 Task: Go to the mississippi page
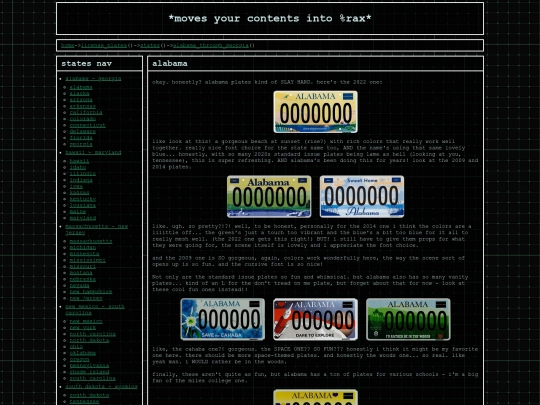87,260
